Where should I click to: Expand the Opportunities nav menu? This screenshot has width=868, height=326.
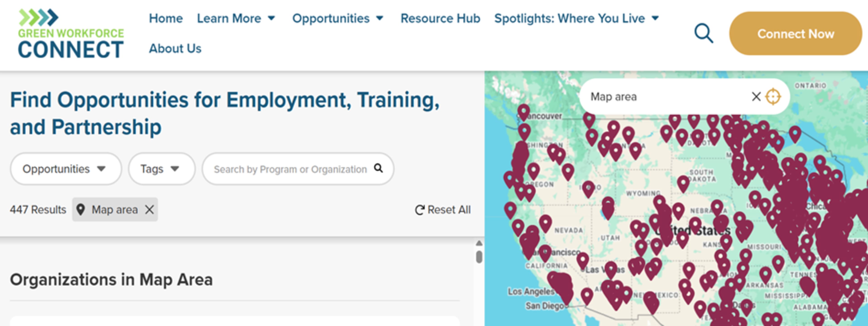point(338,18)
